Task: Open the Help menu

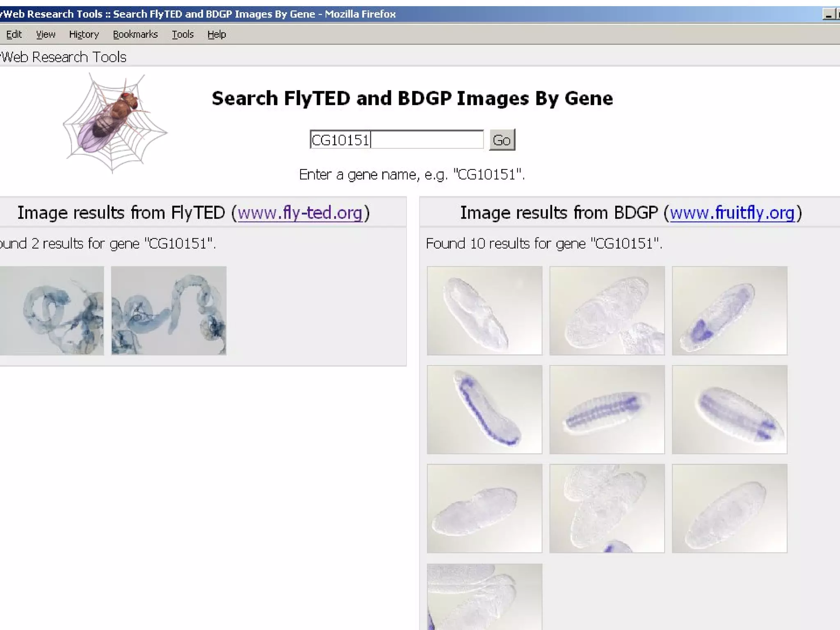Action: 217,34
